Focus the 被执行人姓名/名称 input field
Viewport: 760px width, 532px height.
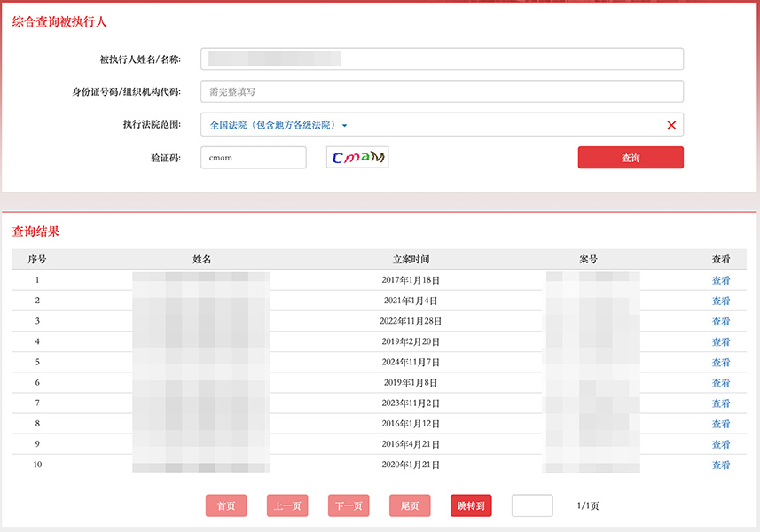(x=442, y=59)
